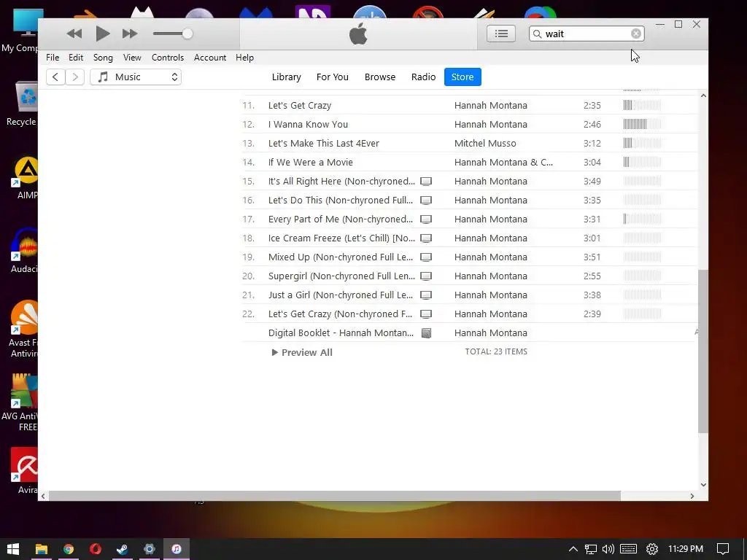Click video icon for It's All Right Here

[x=426, y=182]
